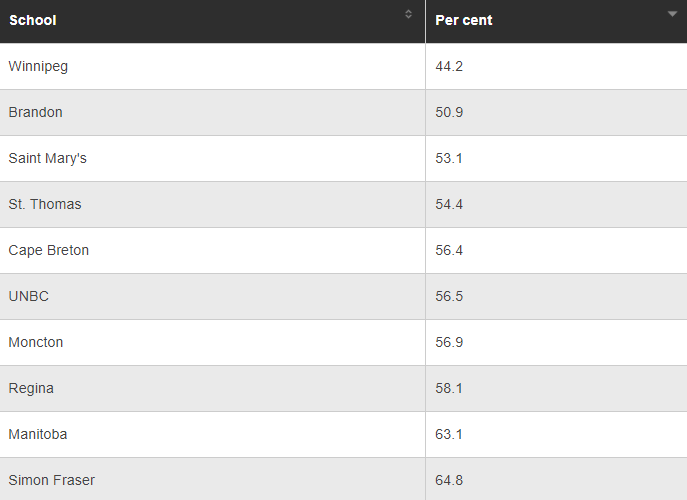Select the 54.4 per cent cell
687x500 pixels.
coord(449,204)
